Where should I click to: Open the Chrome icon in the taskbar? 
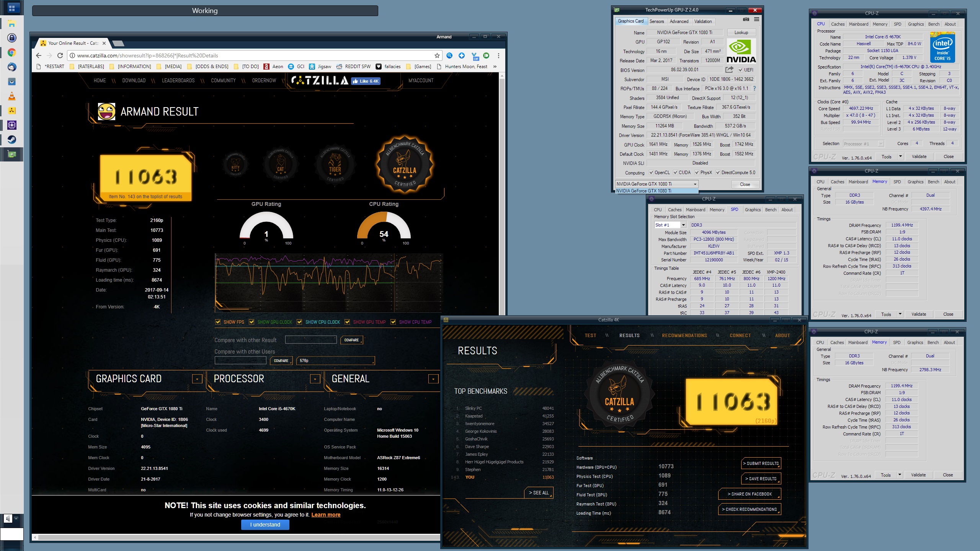pyautogui.click(x=12, y=52)
